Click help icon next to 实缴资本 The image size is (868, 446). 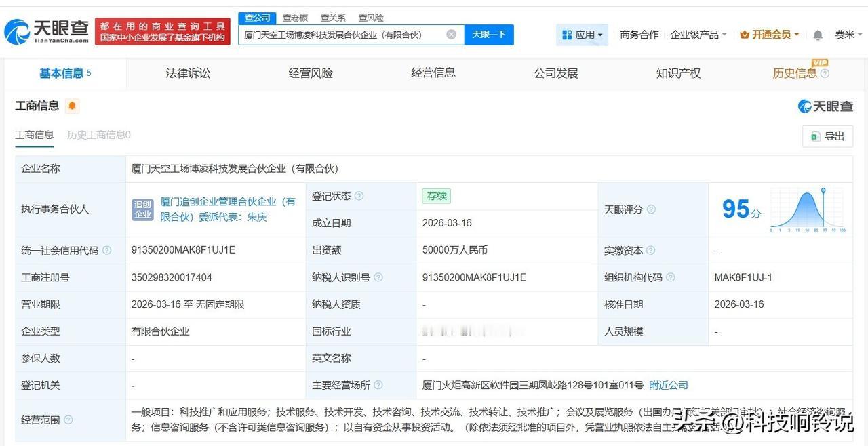(651, 250)
